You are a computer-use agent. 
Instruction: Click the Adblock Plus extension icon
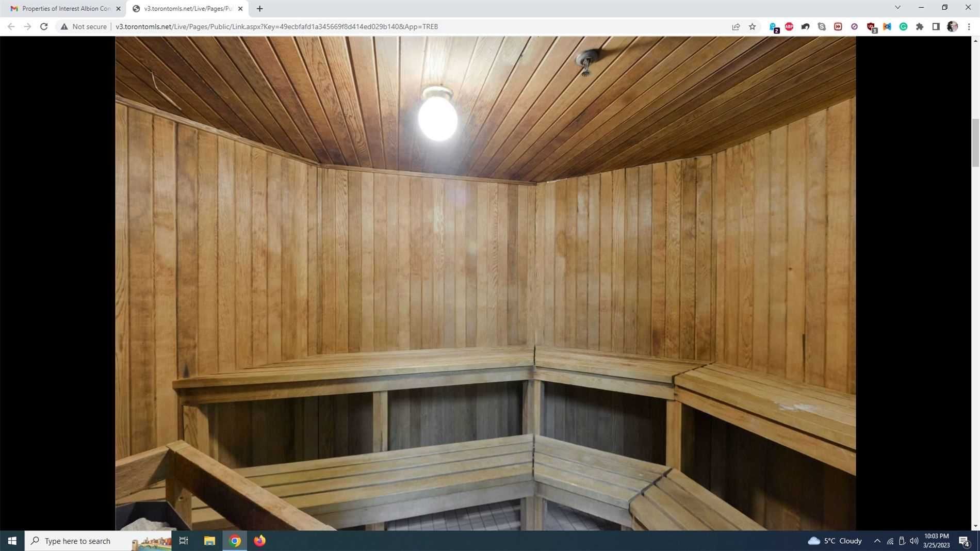click(789, 26)
